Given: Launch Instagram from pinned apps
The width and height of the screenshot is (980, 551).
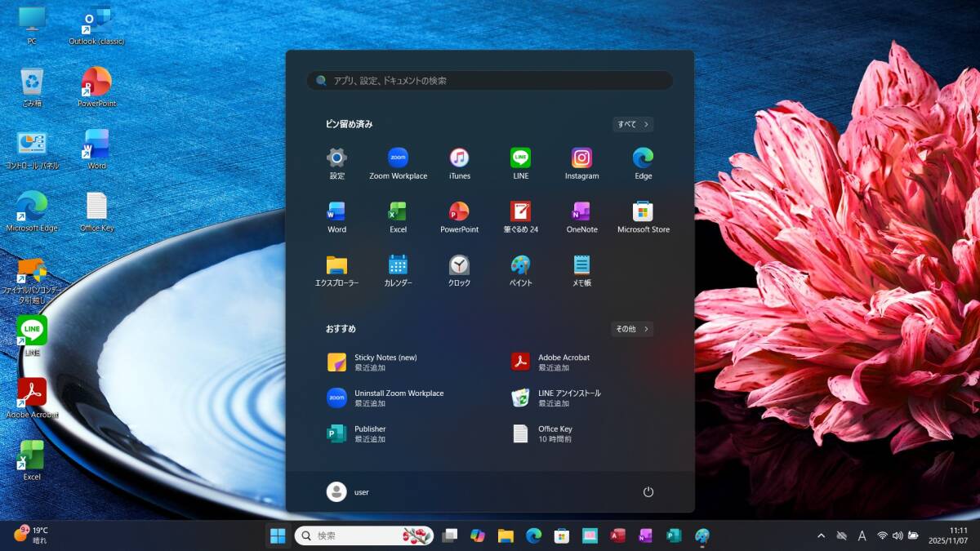Looking at the screenshot, I should [x=581, y=164].
